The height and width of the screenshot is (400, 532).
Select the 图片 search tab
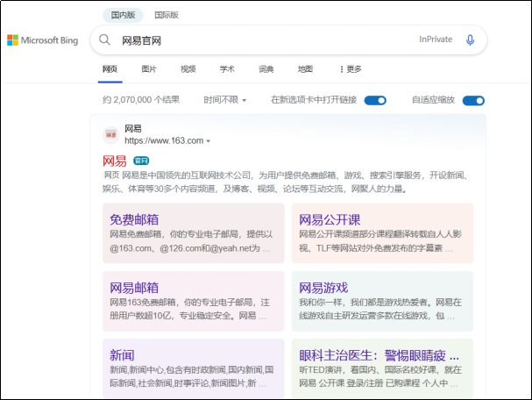(x=149, y=69)
